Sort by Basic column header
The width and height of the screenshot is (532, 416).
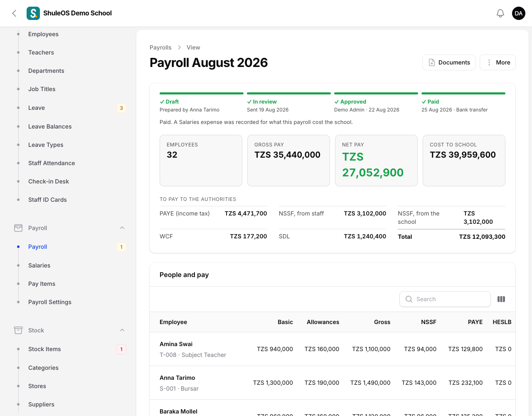point(285,322)
